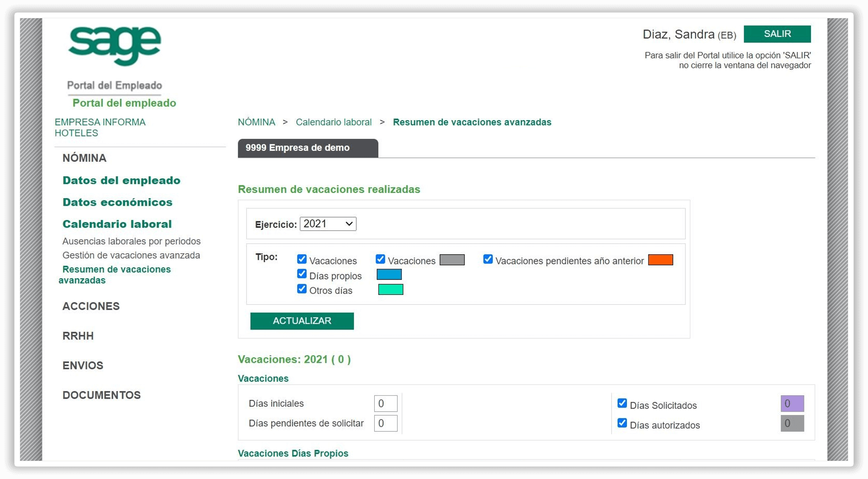Disable Vacaciones pendientes año anterior checkbox
The width and height of the screenshot is (868, 479).
coord(488,259)
